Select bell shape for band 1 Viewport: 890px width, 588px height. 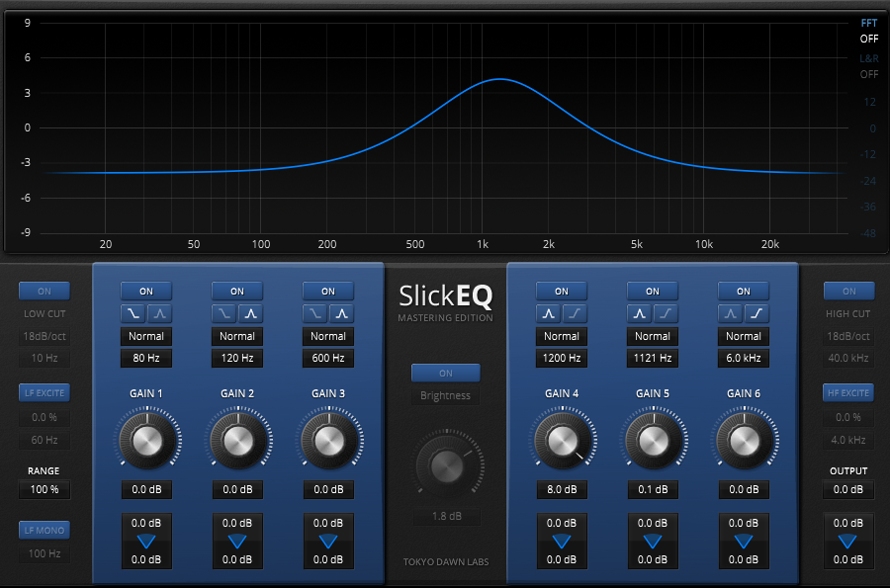(159, 313)
